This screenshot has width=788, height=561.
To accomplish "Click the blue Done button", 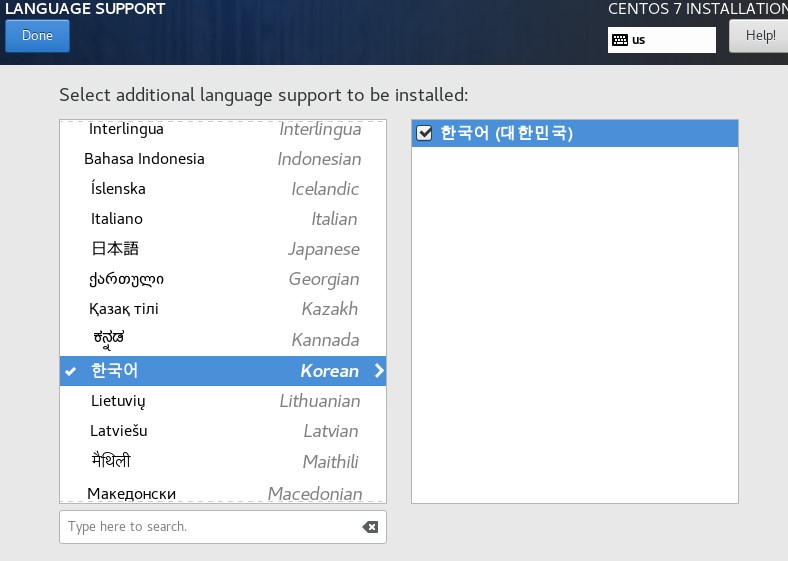I will point(37,36).
